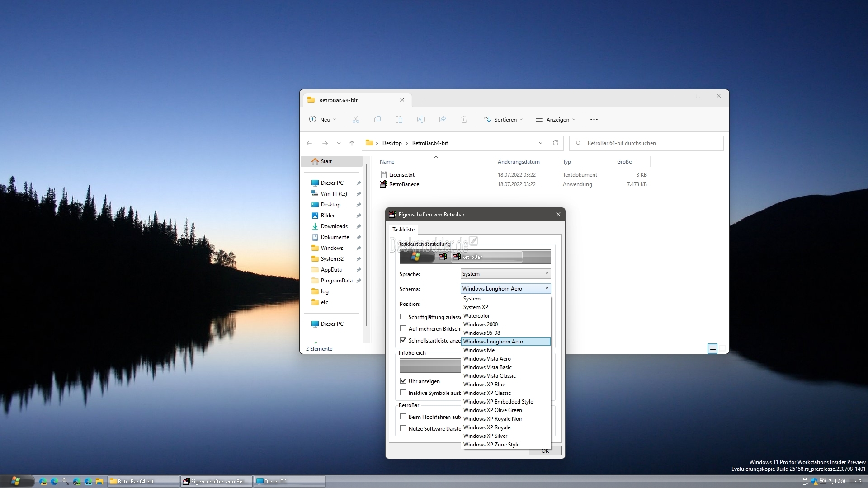Expand the address bar history dropdown
The image size is (868, 488).
tap(541, 143)
